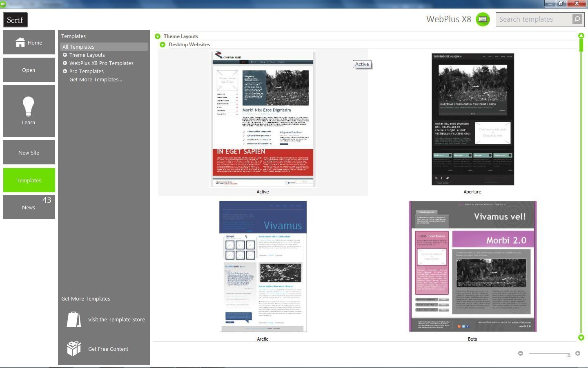Click the WebPlus X8 title text
This screenshot has width=588, height=368.
point(448,19)
